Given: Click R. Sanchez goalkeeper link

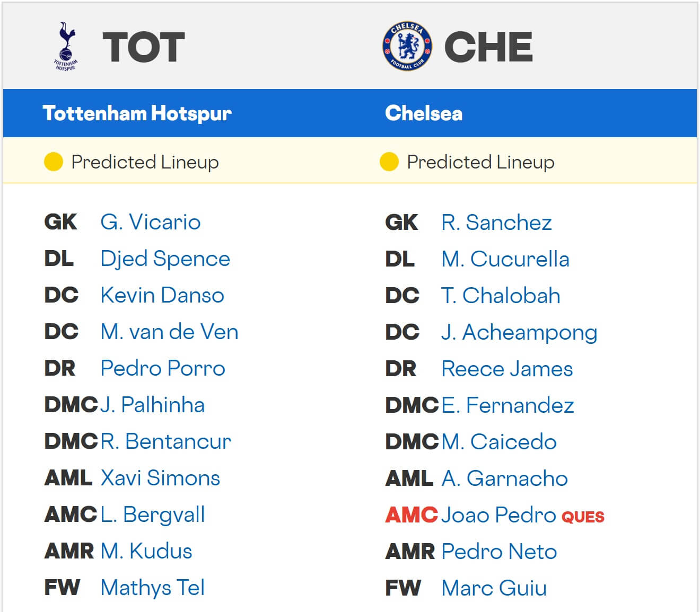Looking at the screenshot, I should [x=496, y=223].
